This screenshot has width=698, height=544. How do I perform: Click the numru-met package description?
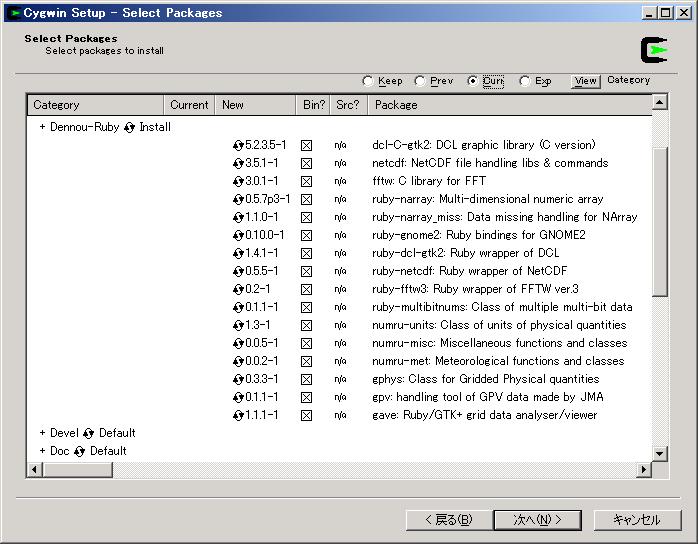point(498,361)
